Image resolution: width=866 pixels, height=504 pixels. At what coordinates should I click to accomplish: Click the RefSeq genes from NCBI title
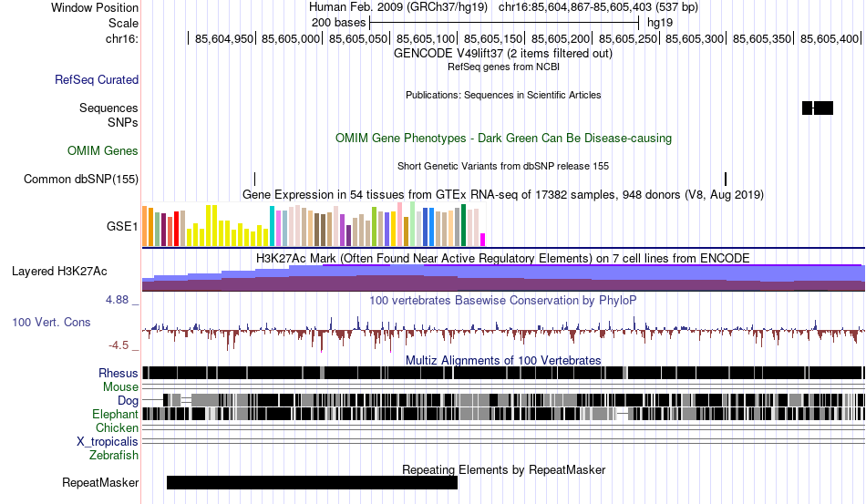point(503,67)
